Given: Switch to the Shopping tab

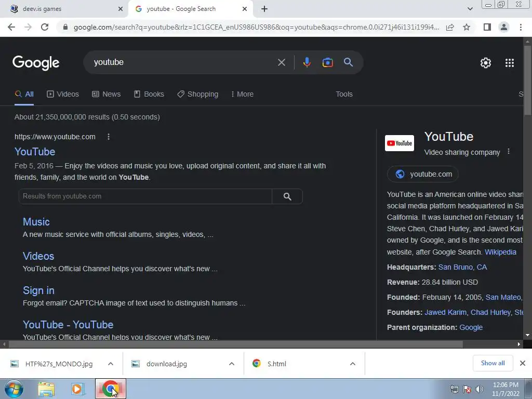Looking at the screenshot, I should pyautogui.click(x=198, y=95).
